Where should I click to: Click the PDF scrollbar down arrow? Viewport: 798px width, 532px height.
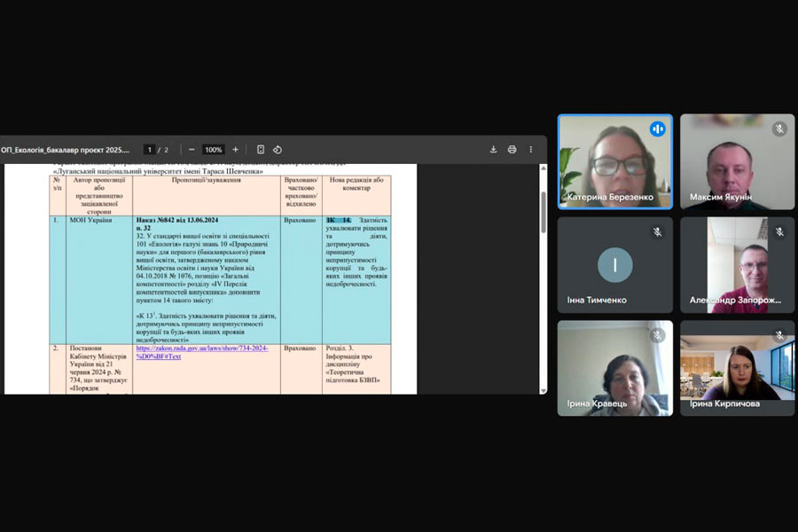coord(543,390)
